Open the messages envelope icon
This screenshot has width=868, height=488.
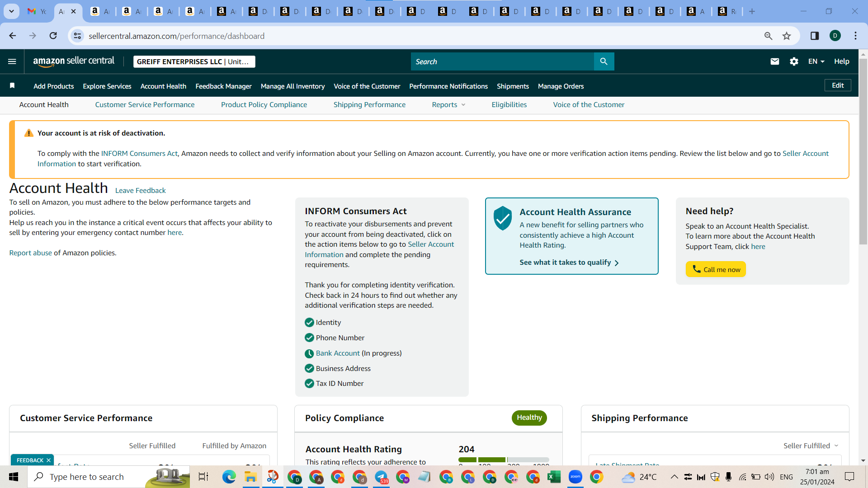774,61
